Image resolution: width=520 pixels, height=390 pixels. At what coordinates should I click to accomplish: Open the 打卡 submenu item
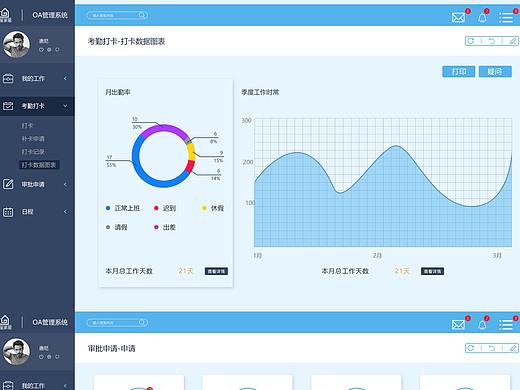[x=27, y=126]
